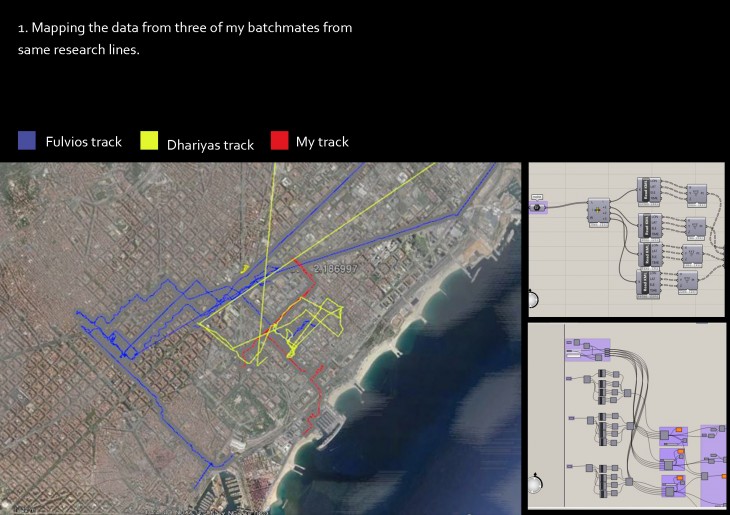Screen dimensions: 730x515
Task: Click the slide heading about mapping batchmates' data
Action: tap(185, 39)
